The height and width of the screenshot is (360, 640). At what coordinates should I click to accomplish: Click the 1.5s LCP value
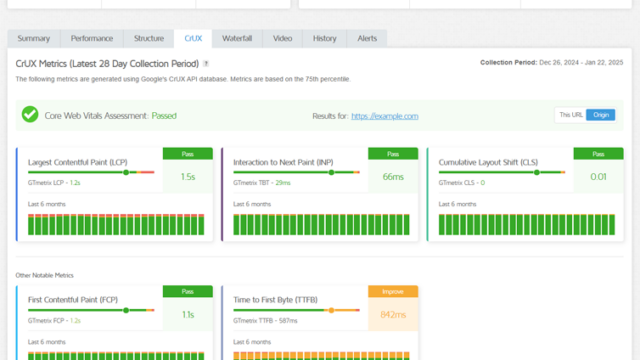click(x=188, y=177)
